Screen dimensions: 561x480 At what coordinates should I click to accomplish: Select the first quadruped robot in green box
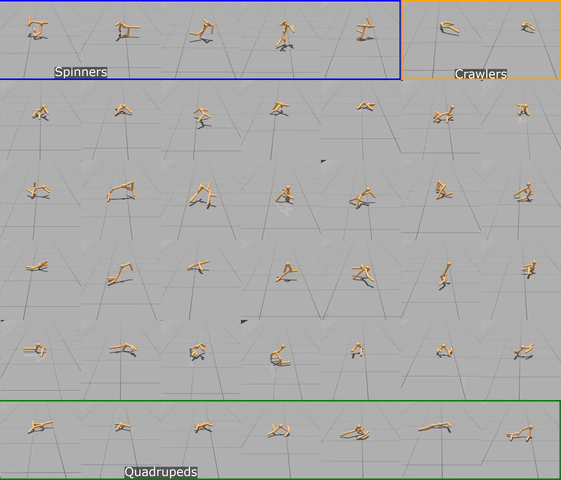point(40,426)
